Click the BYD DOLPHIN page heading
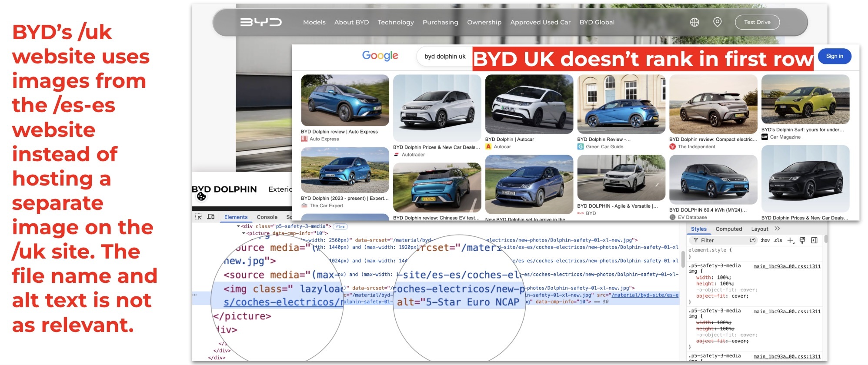This screenshot has width=868, height=365. point(224,189)
